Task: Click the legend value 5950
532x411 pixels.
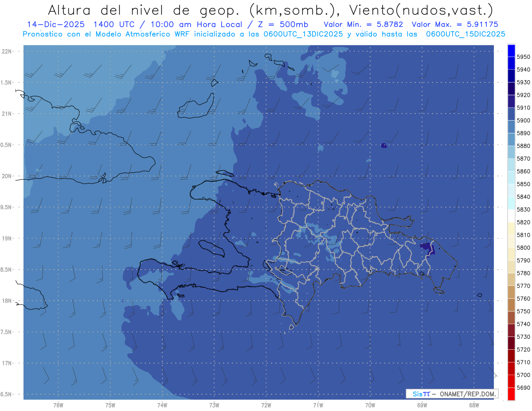Action: (x=523, y=57)
